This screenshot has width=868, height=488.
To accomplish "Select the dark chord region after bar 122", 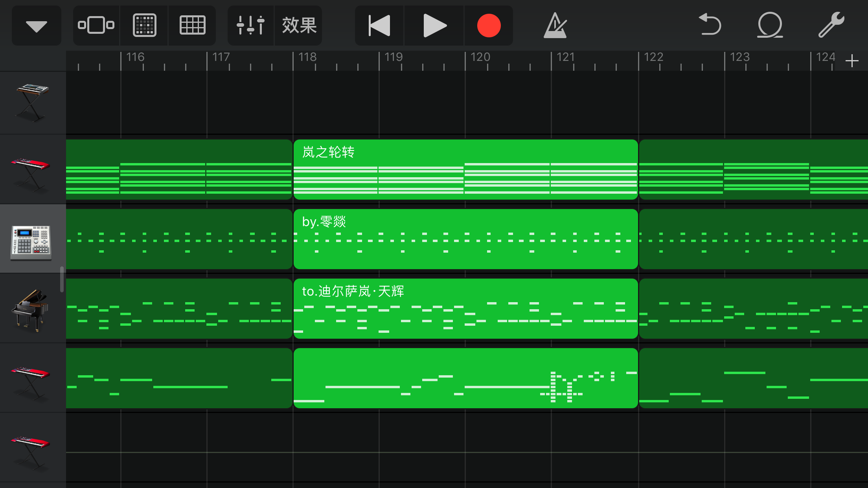I will [753, 169].
